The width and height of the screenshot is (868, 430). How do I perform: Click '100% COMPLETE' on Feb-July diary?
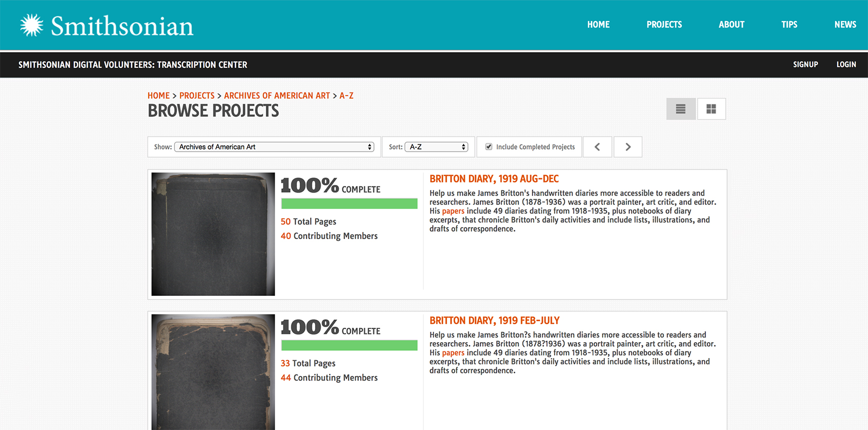tap(331, 327)
